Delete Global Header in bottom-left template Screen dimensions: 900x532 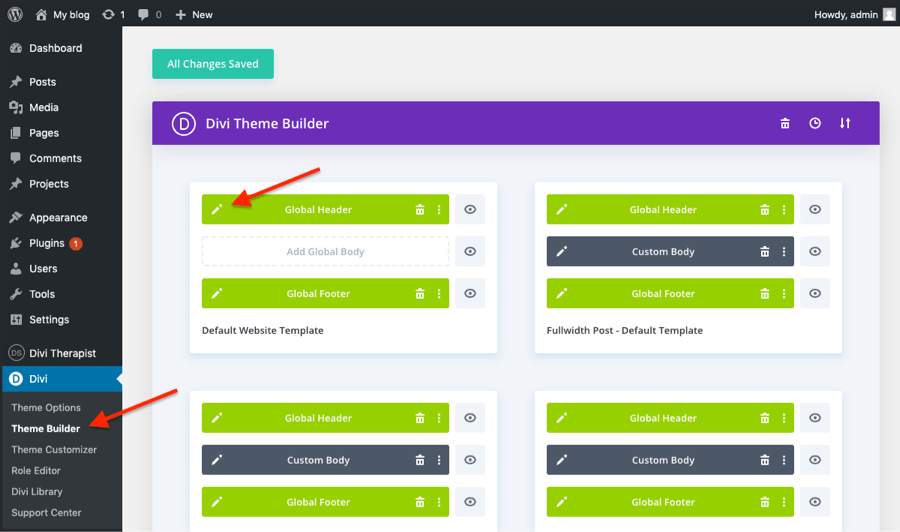(420, 418)
